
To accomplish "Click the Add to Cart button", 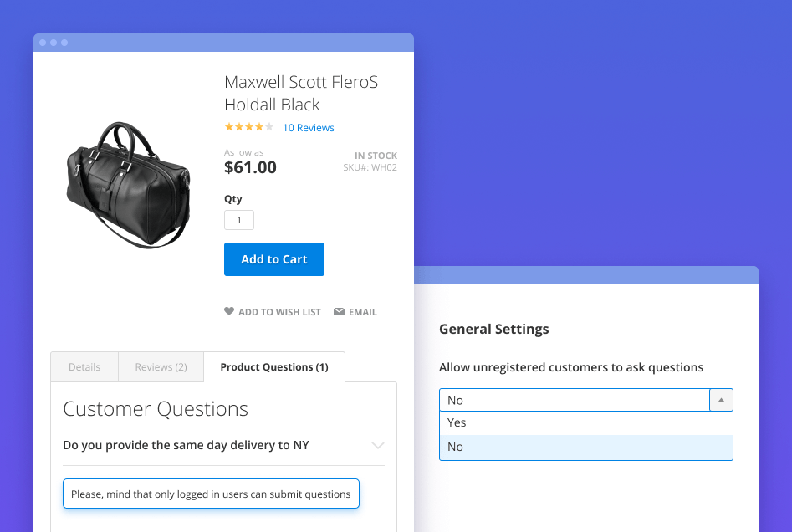I will (x=273, y=259).
